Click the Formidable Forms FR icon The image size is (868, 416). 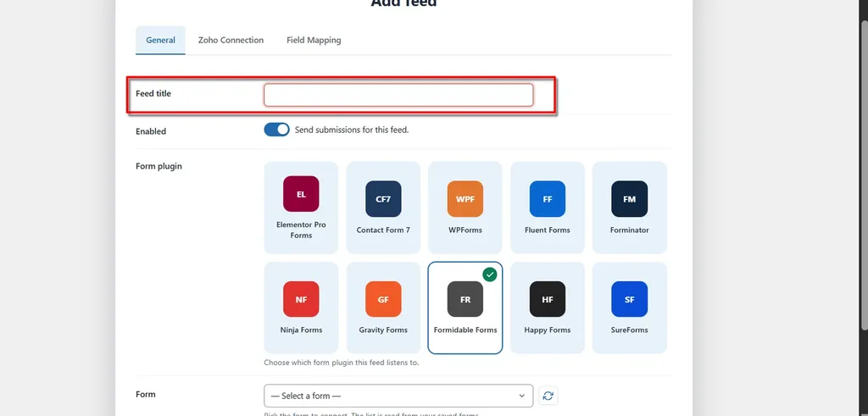[x=465, y=299]
